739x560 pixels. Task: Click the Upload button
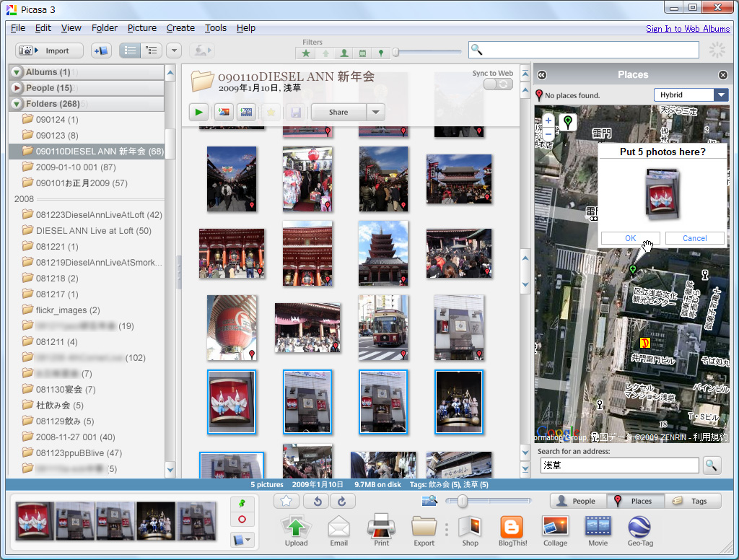[x=296, y=530]
